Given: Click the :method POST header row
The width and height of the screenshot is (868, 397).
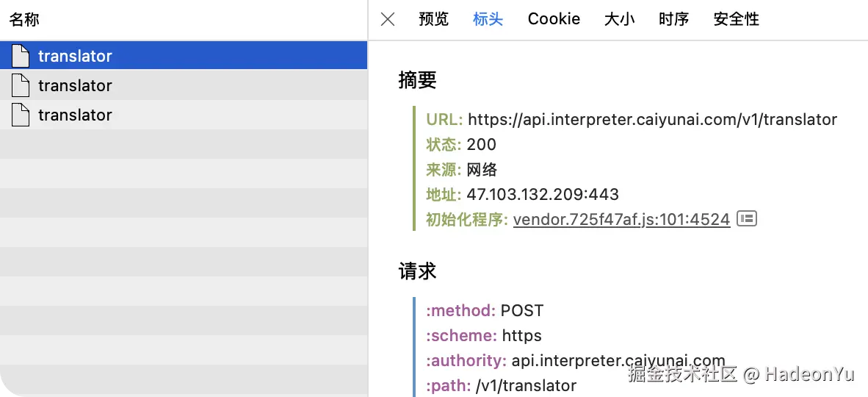Looking at the screenshot, I should [485, 310].
